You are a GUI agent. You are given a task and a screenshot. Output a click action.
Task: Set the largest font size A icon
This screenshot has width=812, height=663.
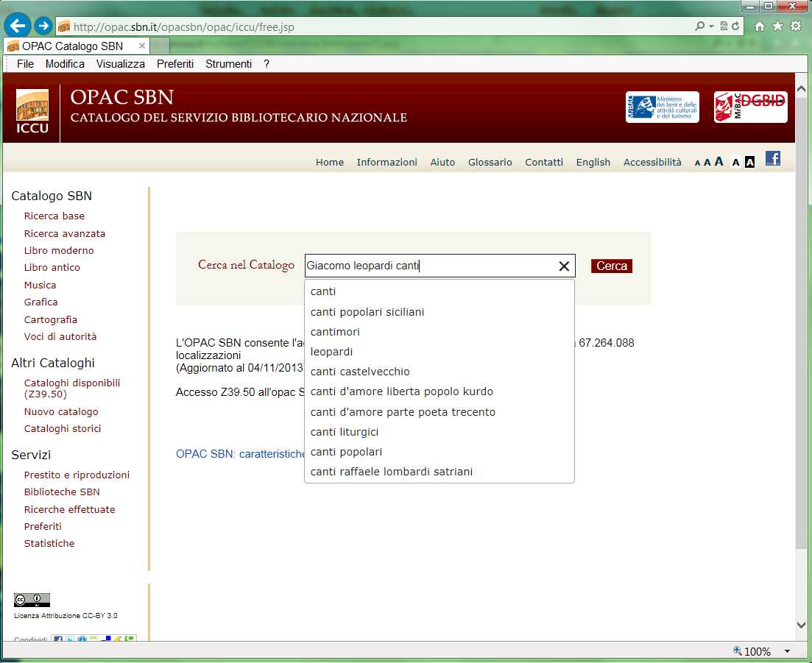[719, 161]
